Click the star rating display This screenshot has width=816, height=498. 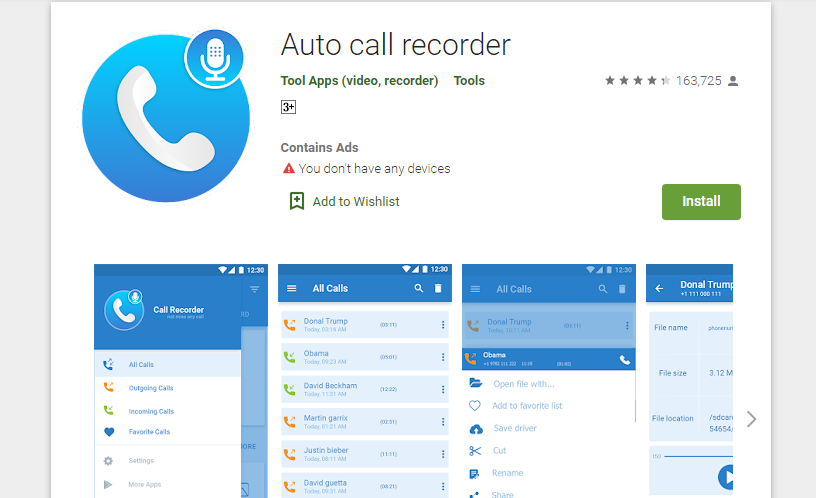pos(637,81)
